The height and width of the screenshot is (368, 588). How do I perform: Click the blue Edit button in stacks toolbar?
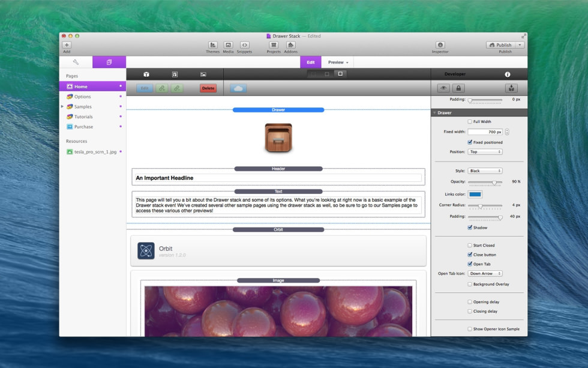click(x=145, y=88)
